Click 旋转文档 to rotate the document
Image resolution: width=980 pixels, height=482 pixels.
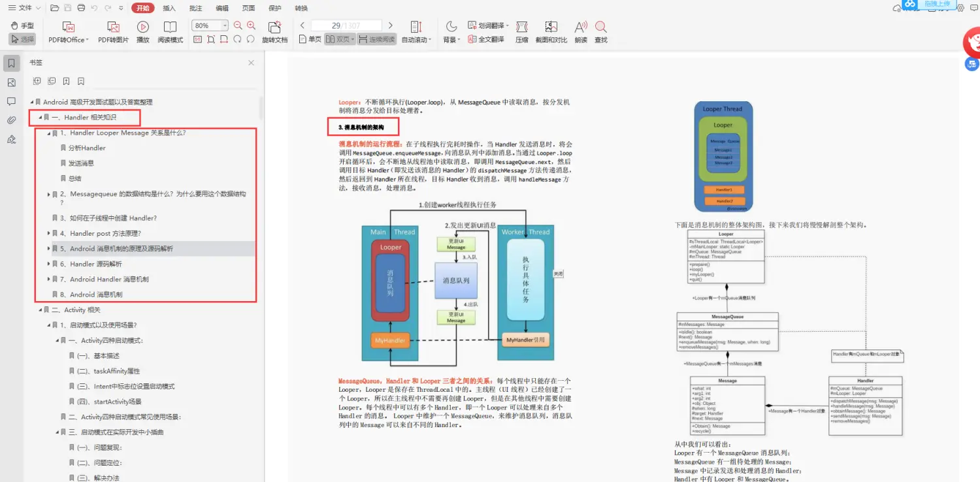(x=275, y=32)
